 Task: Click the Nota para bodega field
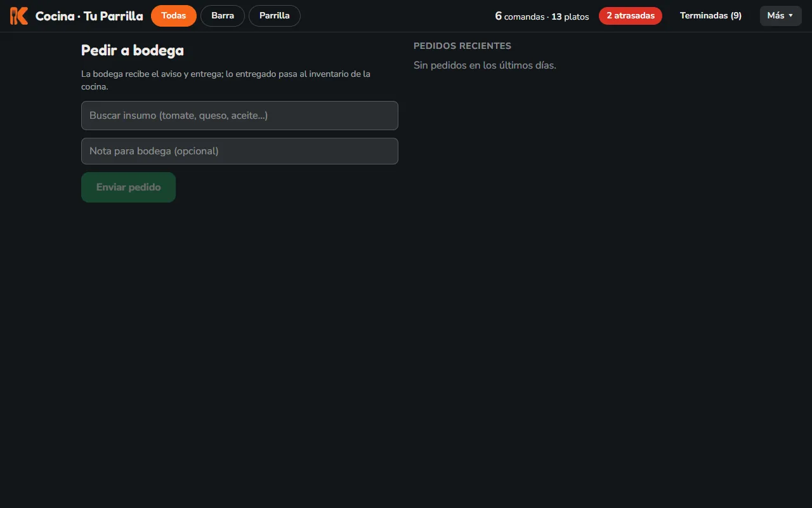240,151
